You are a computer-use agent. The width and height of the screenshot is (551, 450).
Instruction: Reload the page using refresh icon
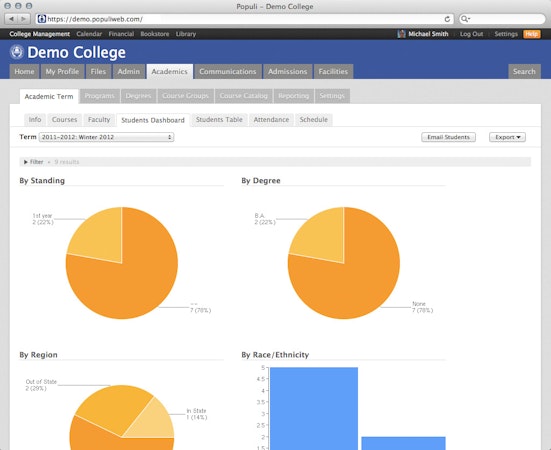click(447, 19)
